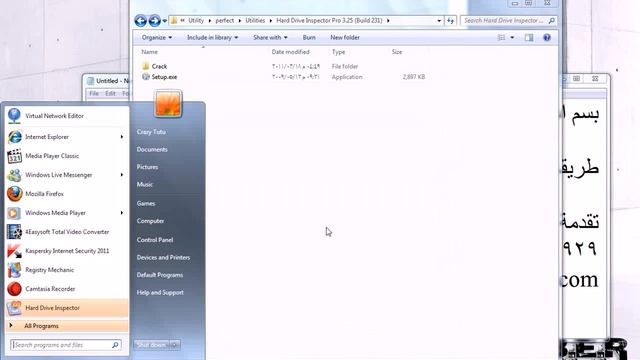Toggle the preview pane button
Image resolution: width=640 pixels, height=360 pixels.
pyautogui.click(x=529, y=38)
